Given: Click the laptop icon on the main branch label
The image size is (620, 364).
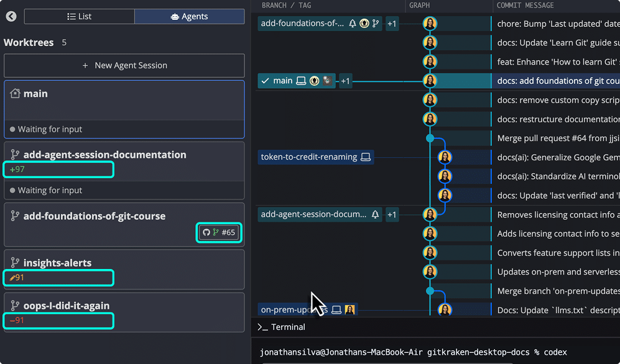Looking at the screenshot, I should [301, 81].
